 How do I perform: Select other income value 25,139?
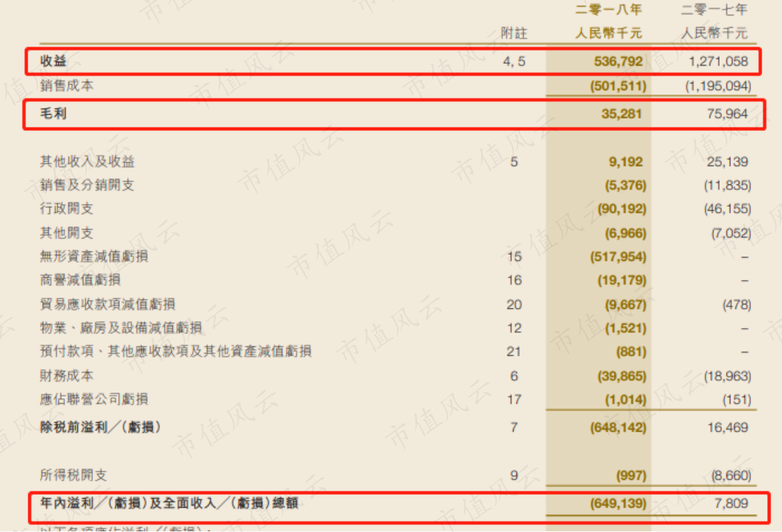pos(727,161)
